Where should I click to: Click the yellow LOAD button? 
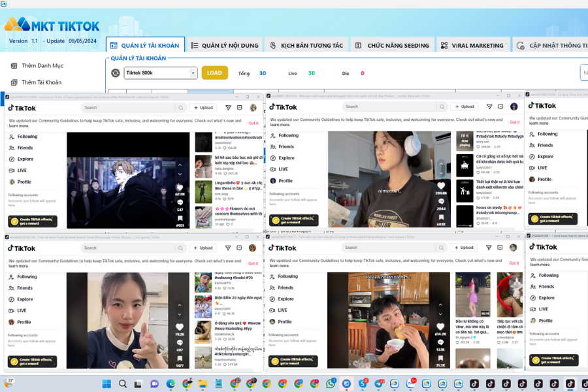tap(214, 73)
